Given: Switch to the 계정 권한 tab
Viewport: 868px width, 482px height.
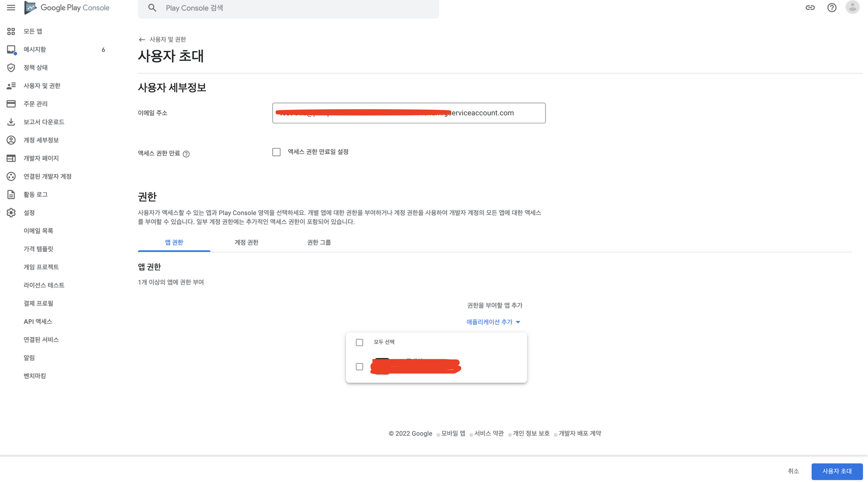Looking at the screenshot, I should [246, 242].
